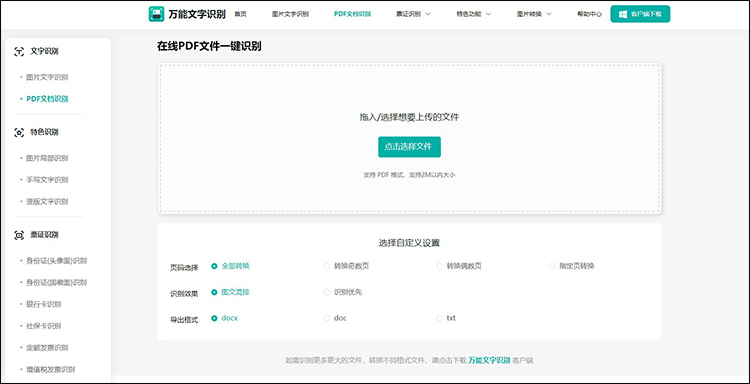This screenshot has width=750, height=384.
Task: Click the 文字识别 sidebar section icon
Action: [x=19, y=52]
